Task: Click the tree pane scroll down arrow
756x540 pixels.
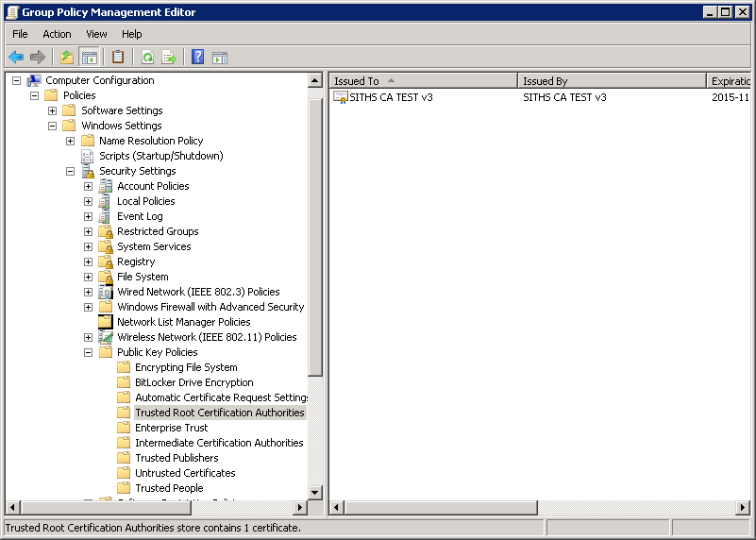Action: point(315,492)
